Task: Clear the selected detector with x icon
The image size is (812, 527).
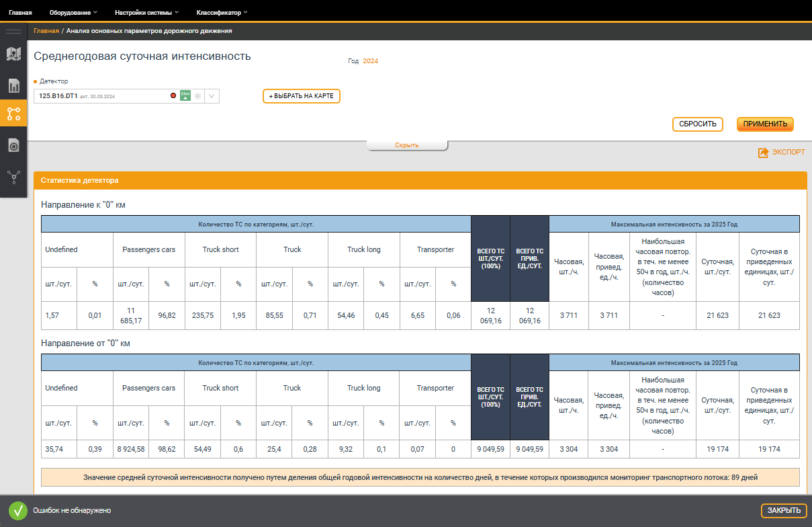Action: click(x=197, y=96)
